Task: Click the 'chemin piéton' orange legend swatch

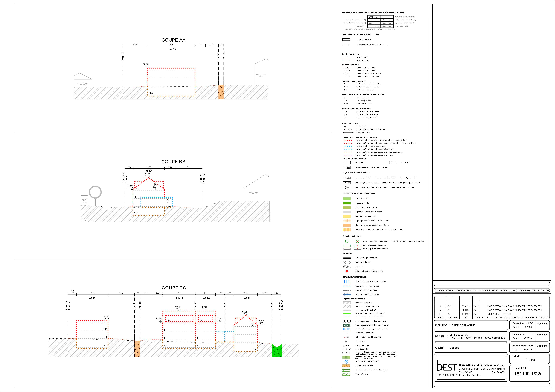Action: (x=347, y=225)
